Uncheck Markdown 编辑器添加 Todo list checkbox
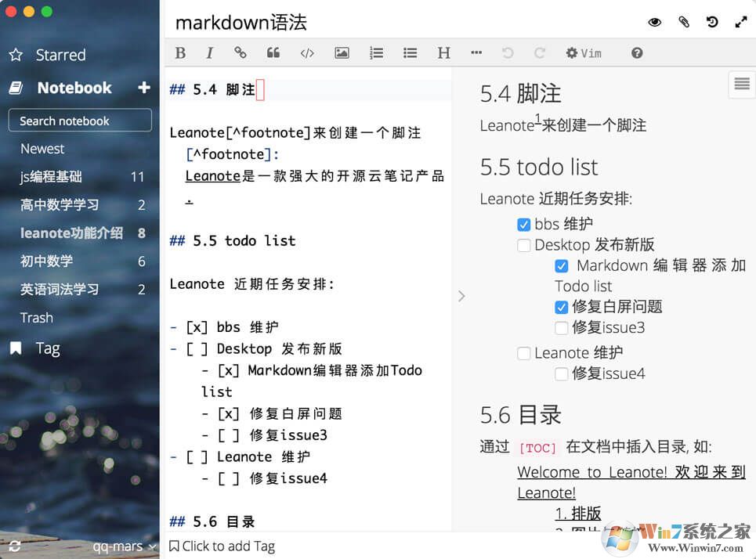This screenshot has width=756, height=559. 561,266
